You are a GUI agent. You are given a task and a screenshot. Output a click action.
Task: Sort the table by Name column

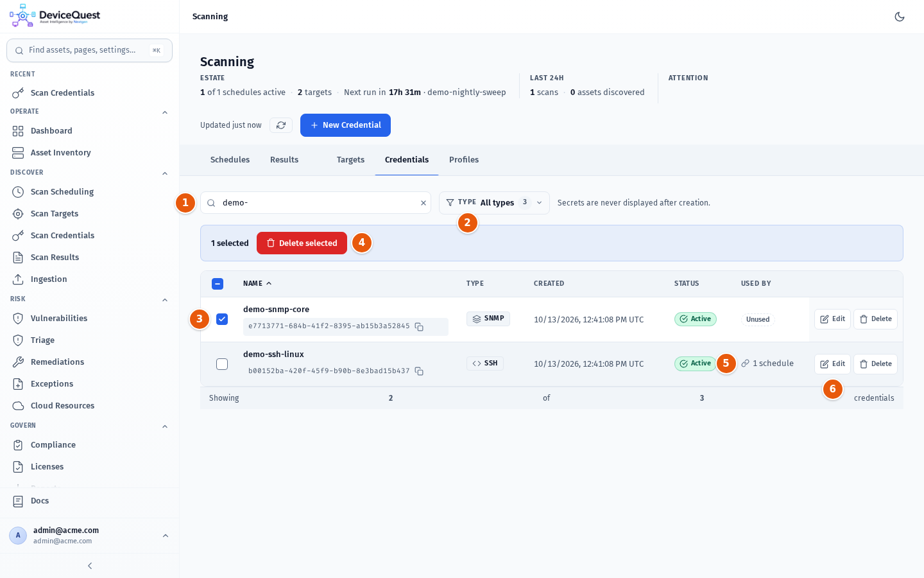pyautogui.click(x=257, y=284)
